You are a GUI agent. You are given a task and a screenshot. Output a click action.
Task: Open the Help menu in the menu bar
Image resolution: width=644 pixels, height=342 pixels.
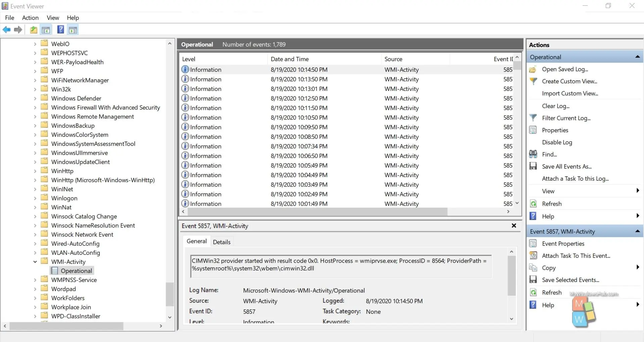(x=73, y=17)
